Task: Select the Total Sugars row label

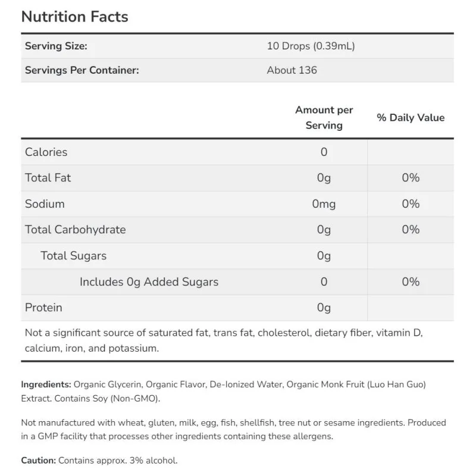Action: coord(73,256)
